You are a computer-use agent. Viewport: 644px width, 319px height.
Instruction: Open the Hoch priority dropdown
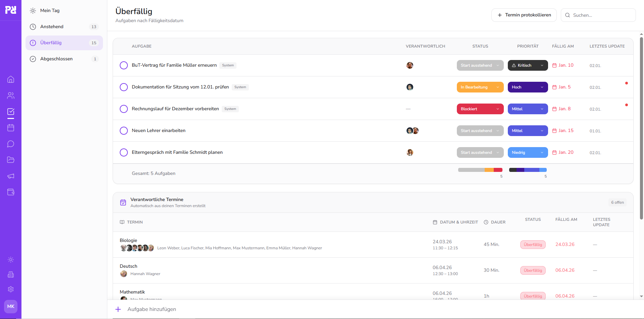click(528, 87)
